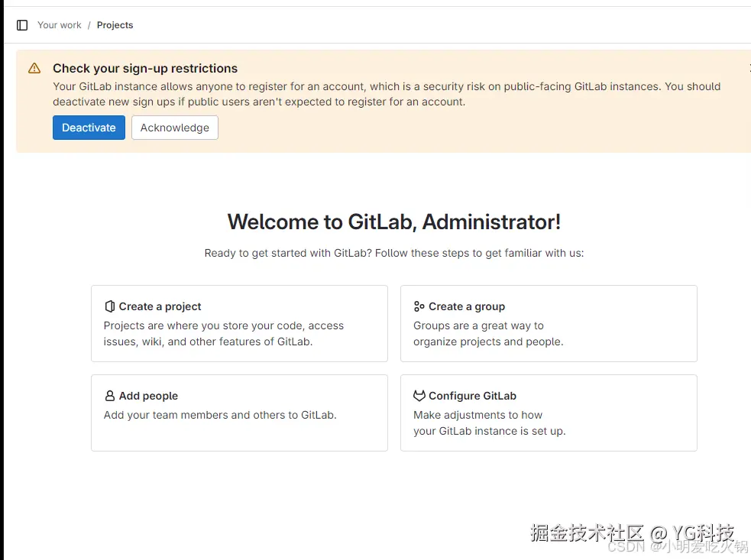Click the project icon beside 'Create a project'
Viewport: 751px width, 560px height.
coord(110,306)
